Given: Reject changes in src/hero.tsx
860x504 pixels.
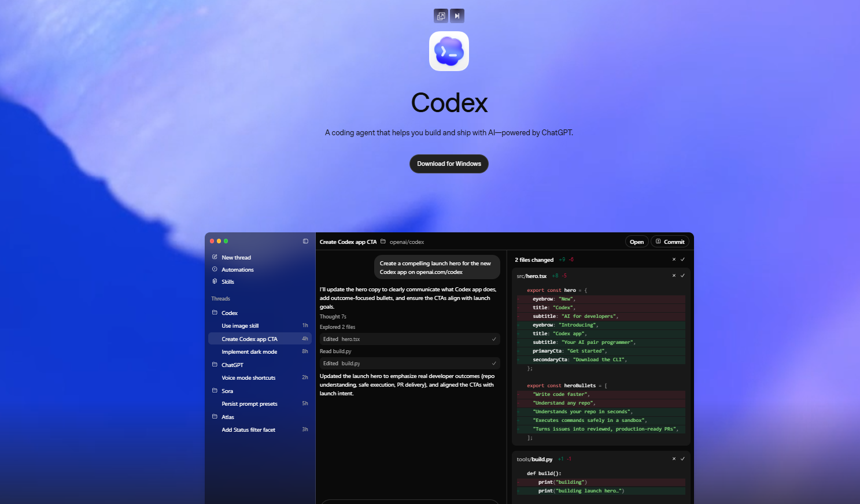Looking at the screenshot, I should click(674, 276).
